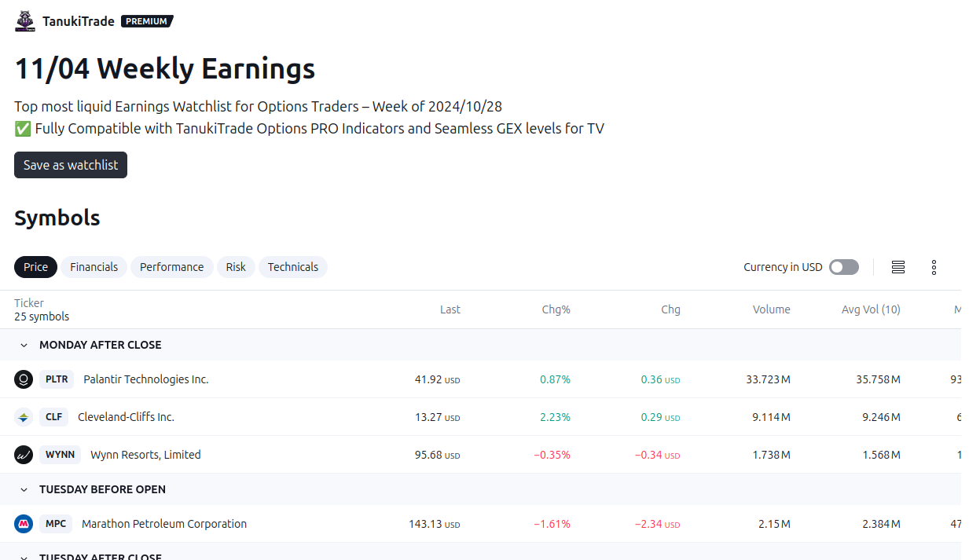Click PLTR average volume 35.758M
The image size is (969, 560).
(878, 379)
